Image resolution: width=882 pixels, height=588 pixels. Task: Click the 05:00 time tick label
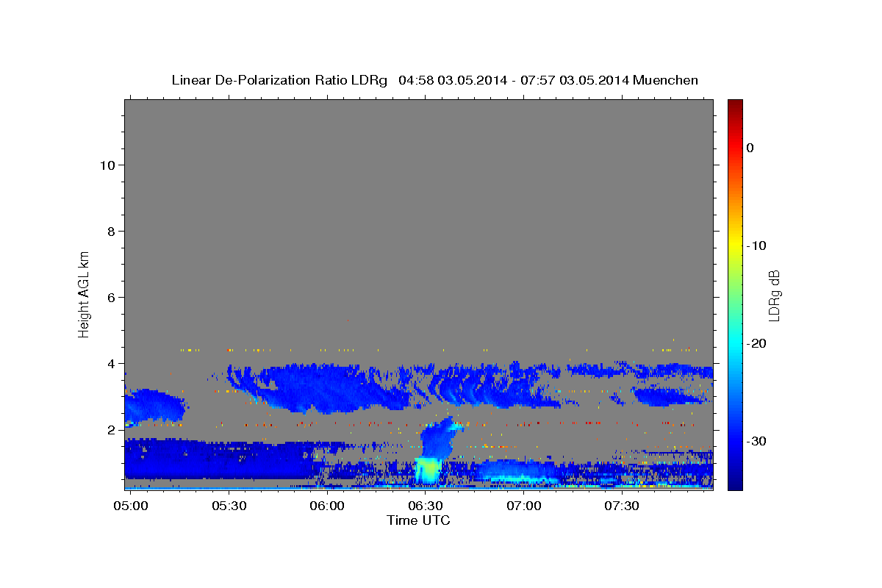tap(131, 506)
